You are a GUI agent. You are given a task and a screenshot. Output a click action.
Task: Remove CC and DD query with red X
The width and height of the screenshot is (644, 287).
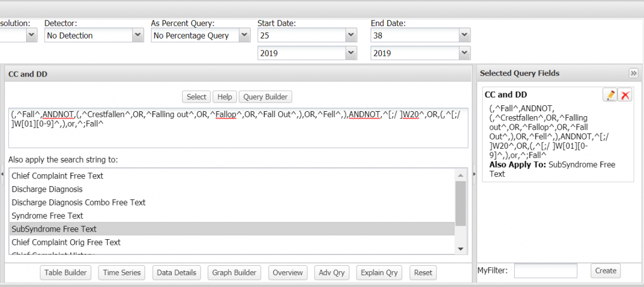click(x=626, y=95)
